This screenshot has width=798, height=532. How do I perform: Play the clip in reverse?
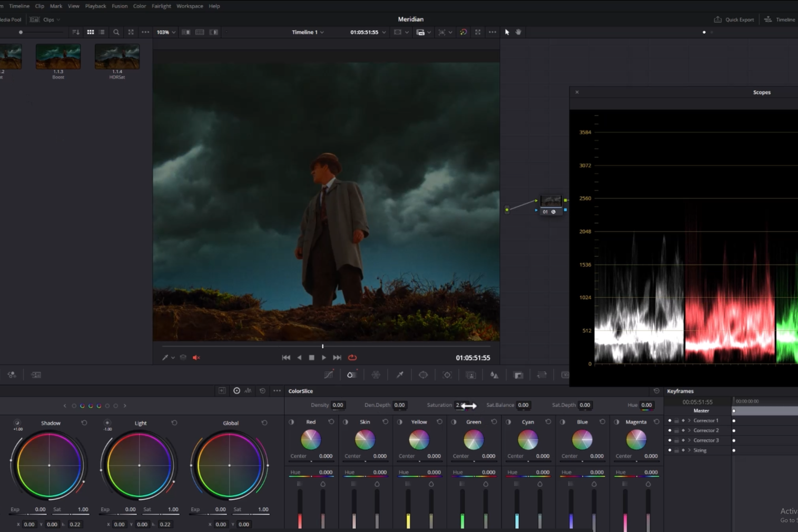point(299,358)
